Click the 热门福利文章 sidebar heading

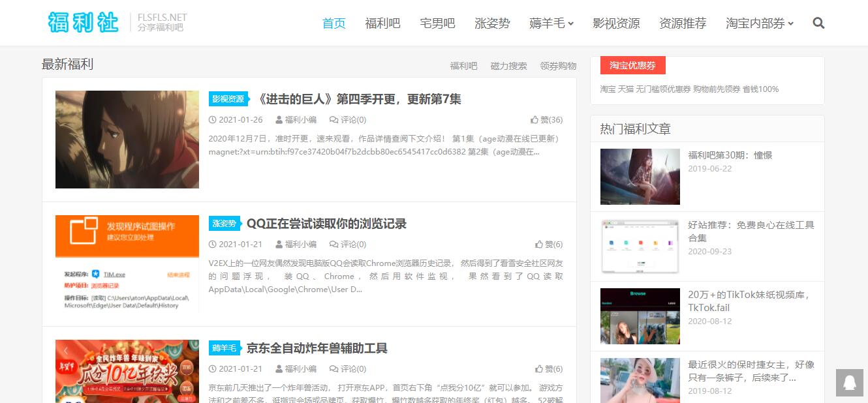(x=636, y=129)
